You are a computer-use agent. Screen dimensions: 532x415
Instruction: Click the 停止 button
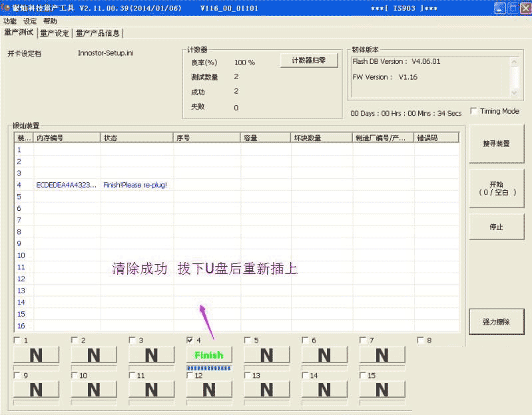click(496, 227)
